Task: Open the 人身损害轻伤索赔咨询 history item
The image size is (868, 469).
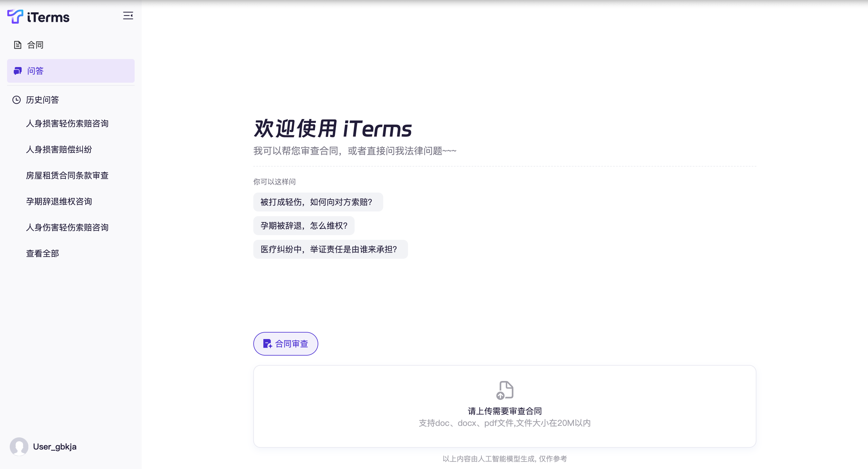Action: (67, 123)
